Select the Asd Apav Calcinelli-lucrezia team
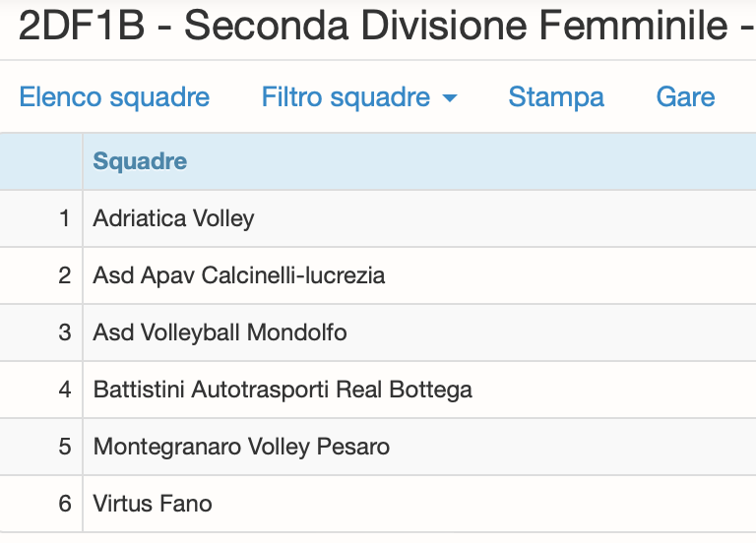This screenshot has height=543, width=756. tap(238, 275)
